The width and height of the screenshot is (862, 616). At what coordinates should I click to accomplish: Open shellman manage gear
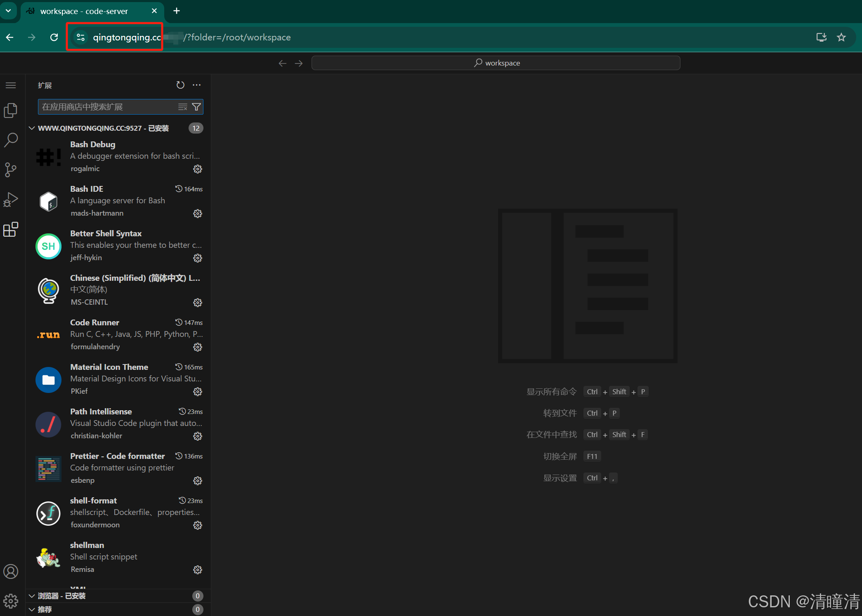pos(198,570)
